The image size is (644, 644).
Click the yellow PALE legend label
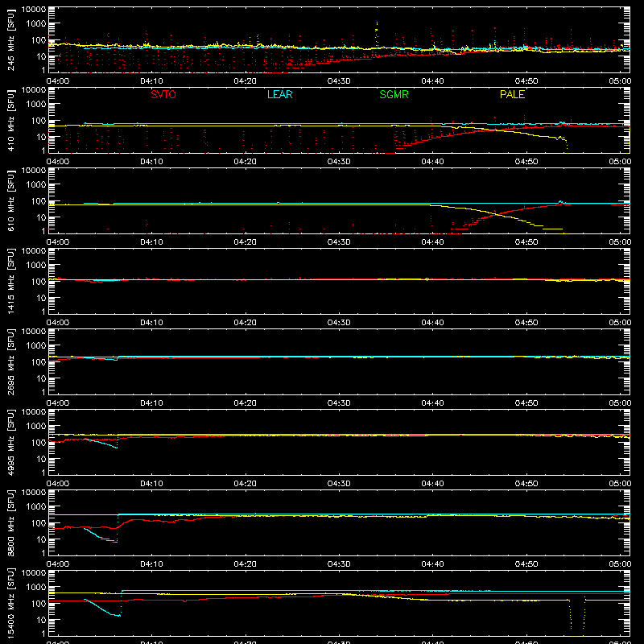pyautogui.click(x=512, y=94)
